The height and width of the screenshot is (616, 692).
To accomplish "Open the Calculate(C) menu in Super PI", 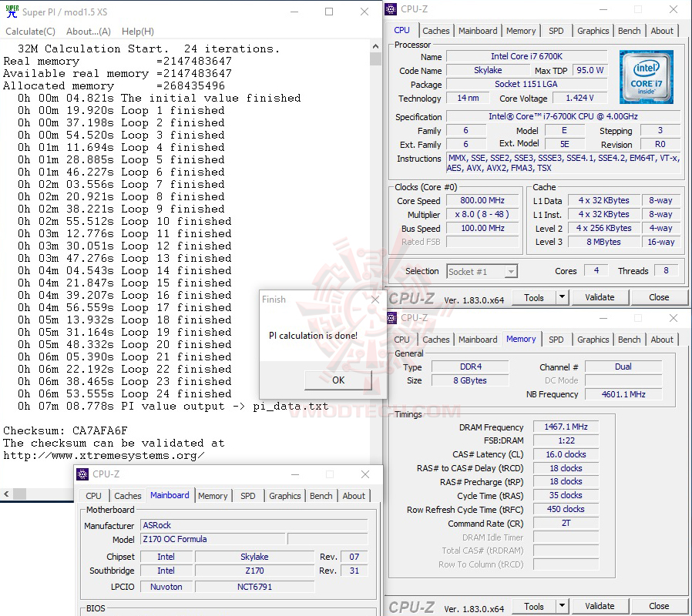I will click(x=31, y=32).
